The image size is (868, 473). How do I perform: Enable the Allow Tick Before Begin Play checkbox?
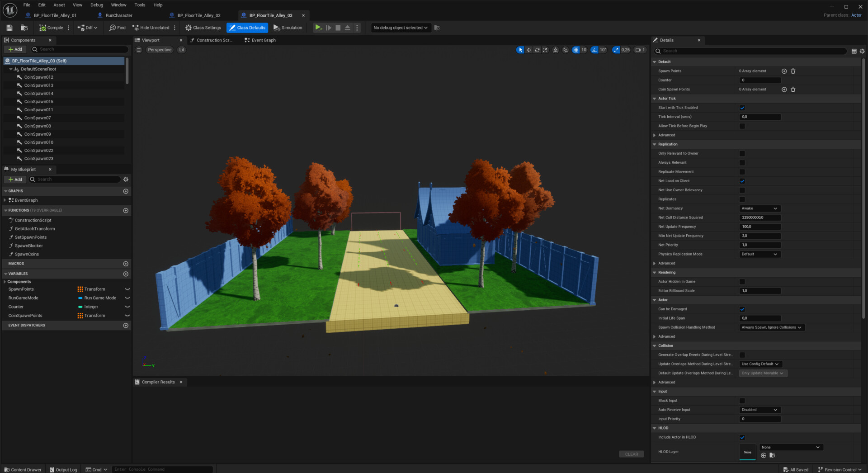742,126
